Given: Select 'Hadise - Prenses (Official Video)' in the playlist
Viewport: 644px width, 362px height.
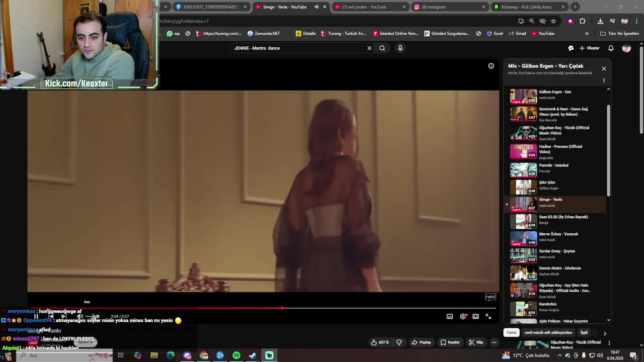Looking at the screenshot, I should pos(556,151).
